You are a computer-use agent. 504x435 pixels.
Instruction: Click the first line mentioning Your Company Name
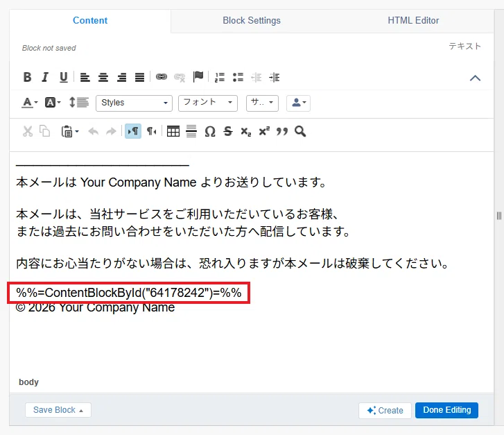(x=171, y=182)
